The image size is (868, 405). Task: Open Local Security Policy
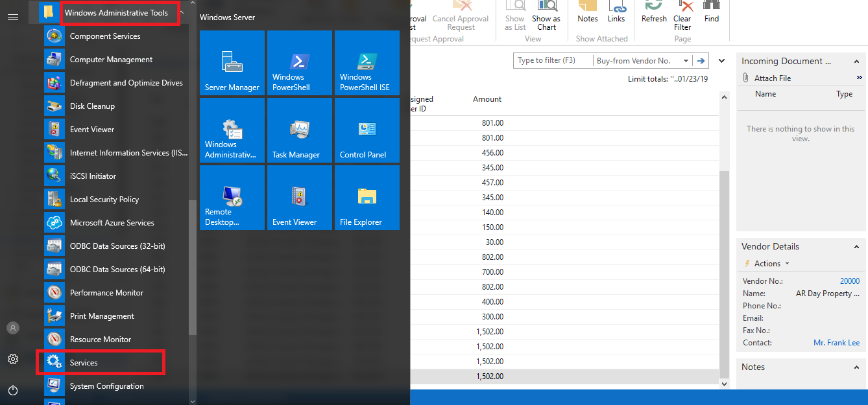(115, 200)
